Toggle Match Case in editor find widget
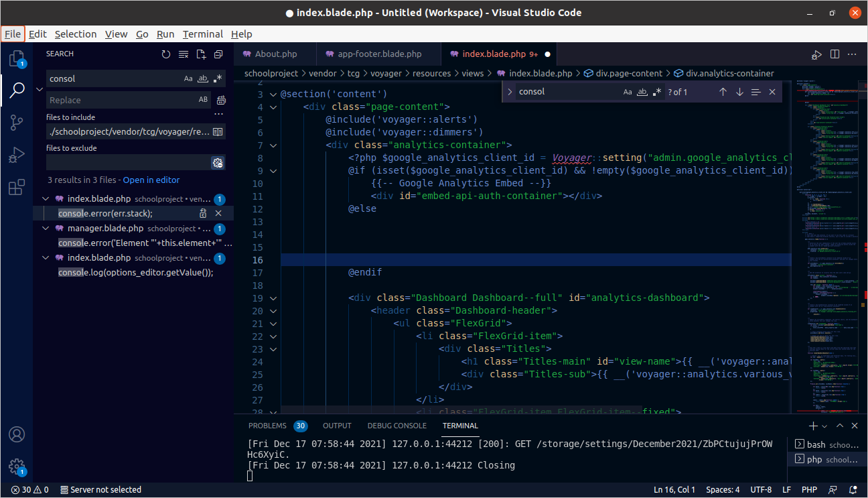Screen dimensions: 868x498 pyautogui.click(x=628, y=92)
